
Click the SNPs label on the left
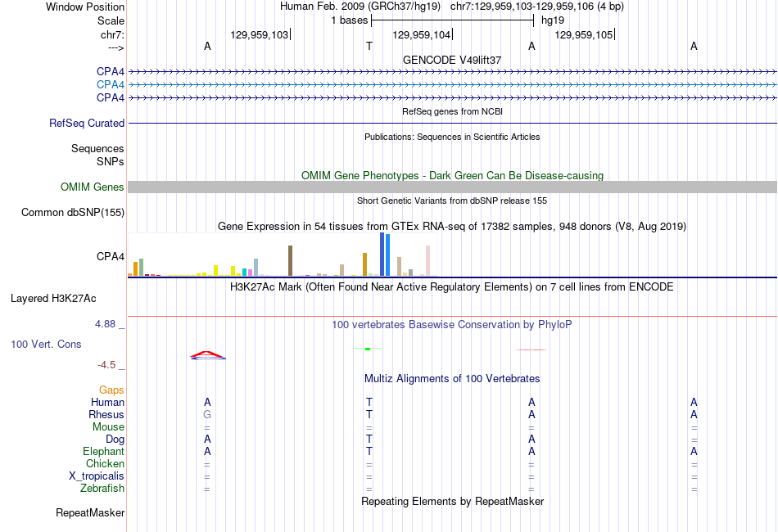tap(111, 161)
